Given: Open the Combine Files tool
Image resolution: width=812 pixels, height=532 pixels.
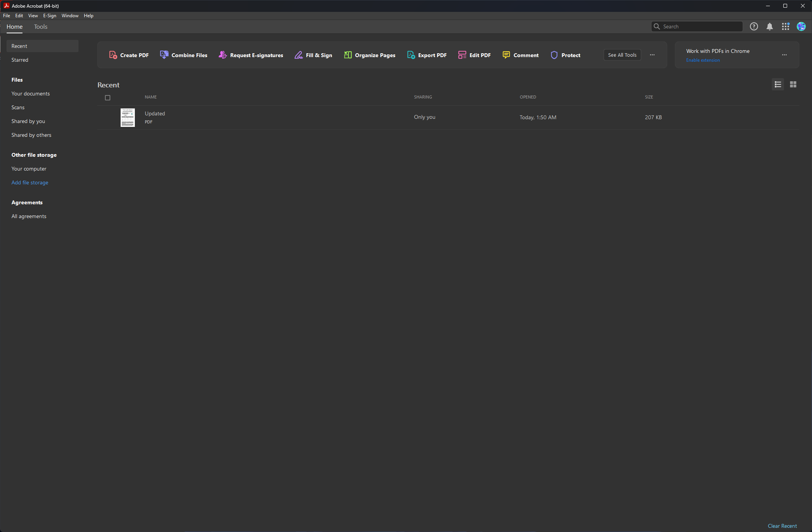Looking at the screenshot, I should [x=183, y=55].
